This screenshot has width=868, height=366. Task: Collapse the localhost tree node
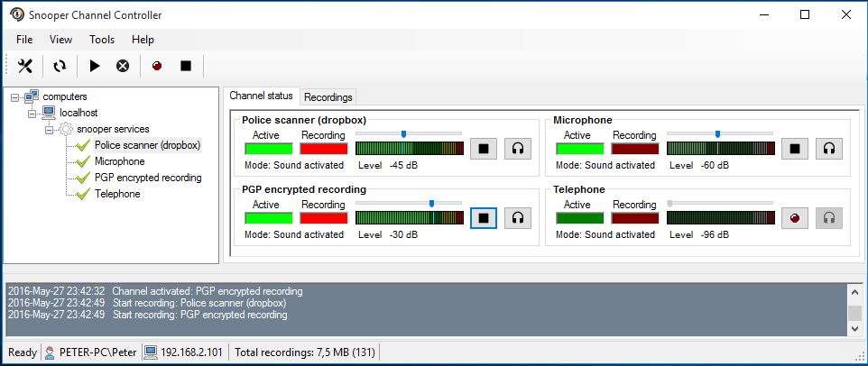[32, 114]
